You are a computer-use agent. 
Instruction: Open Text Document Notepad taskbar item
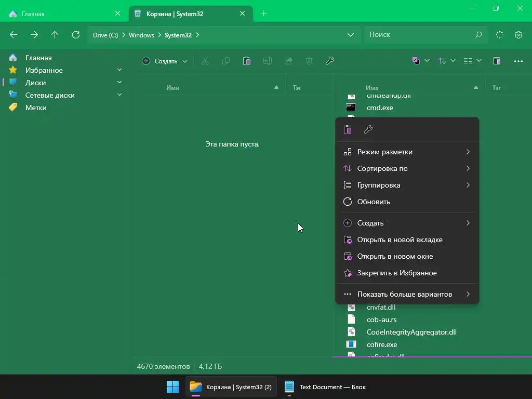325,387
